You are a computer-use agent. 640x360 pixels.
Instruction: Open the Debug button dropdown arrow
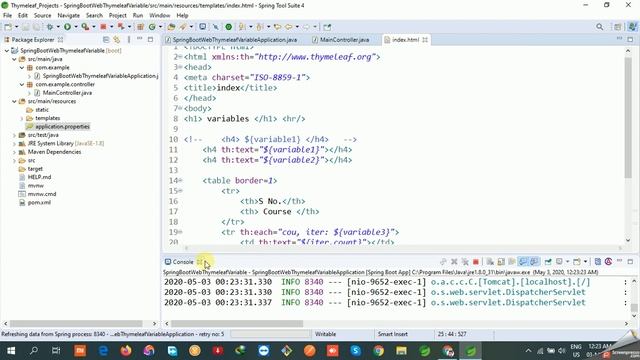coord(58,27)
